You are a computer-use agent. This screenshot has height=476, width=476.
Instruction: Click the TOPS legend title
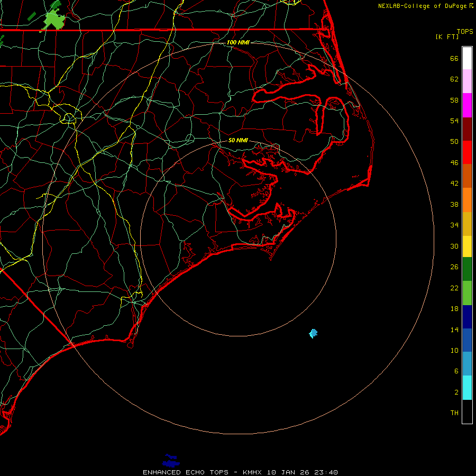(x=464, y=32)
